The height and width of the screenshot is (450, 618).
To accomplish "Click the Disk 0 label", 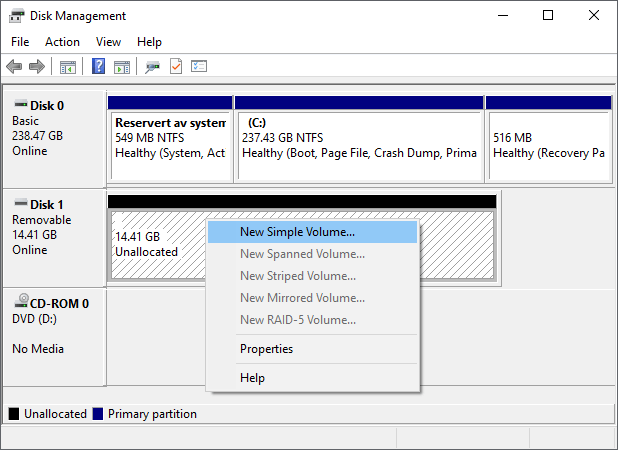I will pos(47,106).
